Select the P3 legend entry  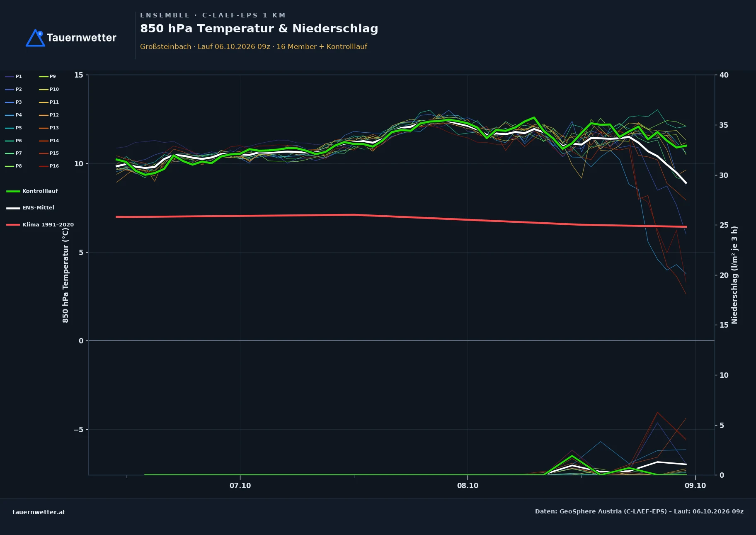point(14,102)
